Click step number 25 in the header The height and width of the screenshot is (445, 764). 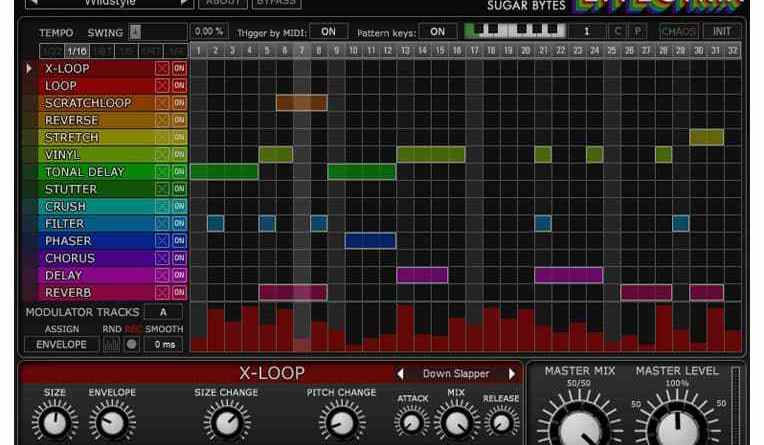612,51
